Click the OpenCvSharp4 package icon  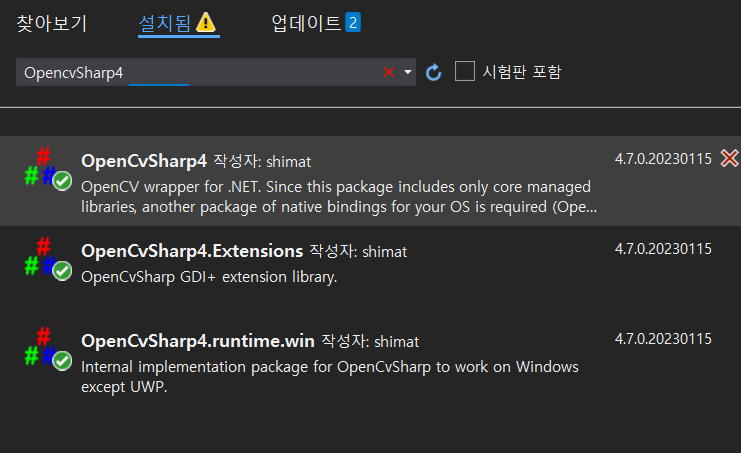[x=48, y=169]
